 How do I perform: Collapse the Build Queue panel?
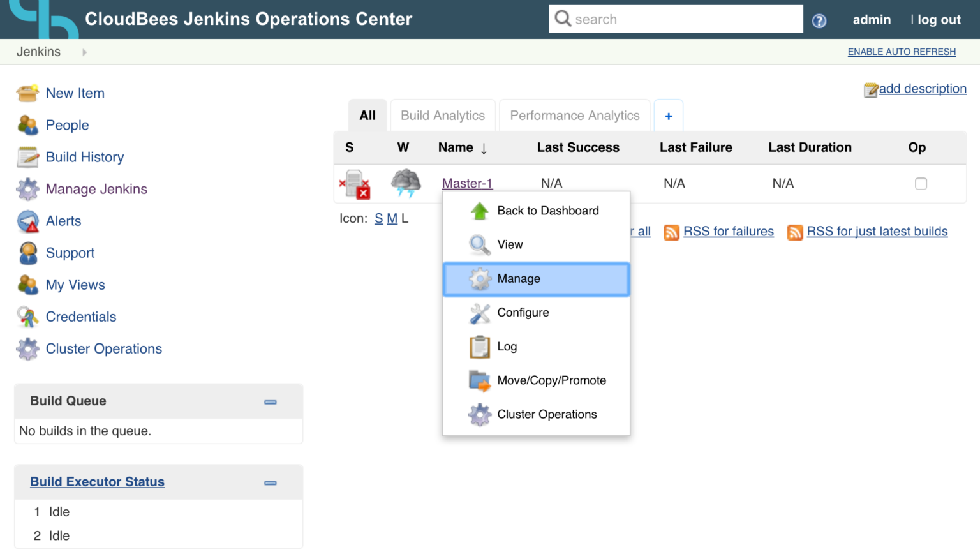270,401
